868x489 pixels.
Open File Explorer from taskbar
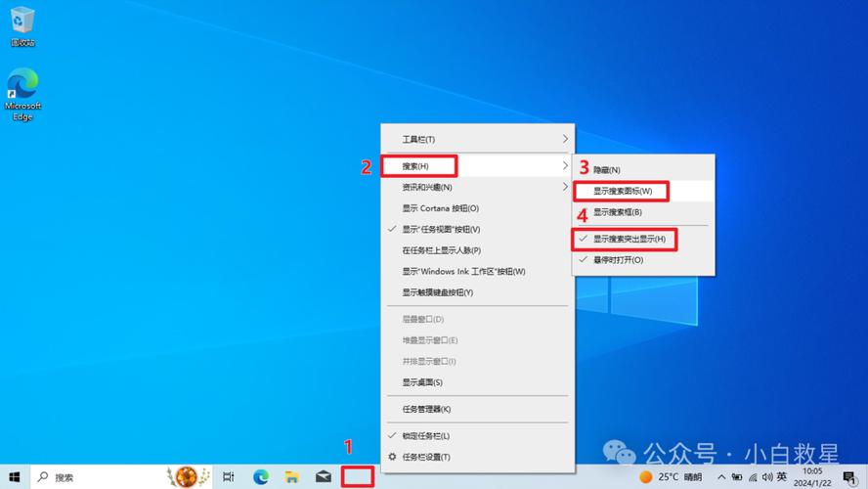[x=291, y=477]
